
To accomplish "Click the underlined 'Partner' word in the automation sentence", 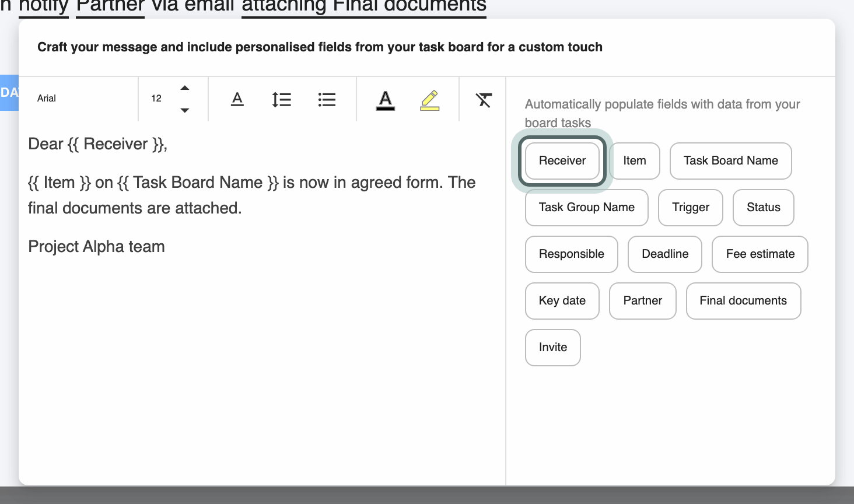I will (x=110, y=7).
